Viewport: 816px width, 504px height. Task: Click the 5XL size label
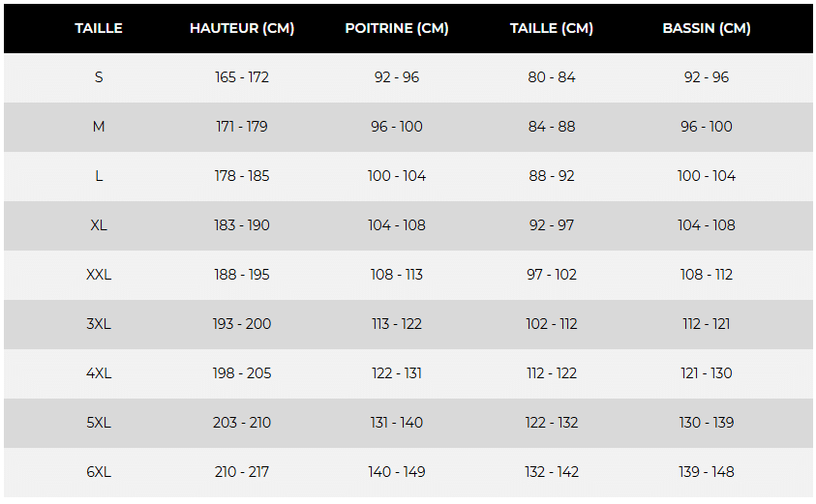point(99,423)
